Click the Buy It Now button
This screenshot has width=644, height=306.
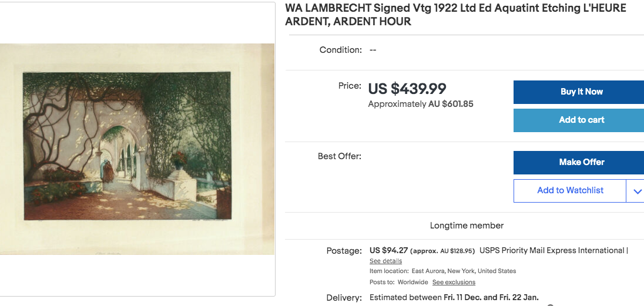579,92
